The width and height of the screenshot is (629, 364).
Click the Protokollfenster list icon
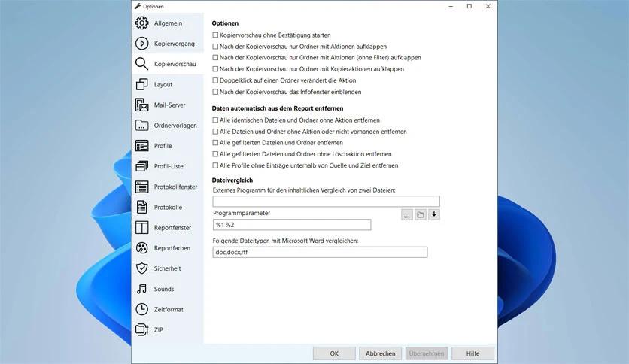pos(141,187)
